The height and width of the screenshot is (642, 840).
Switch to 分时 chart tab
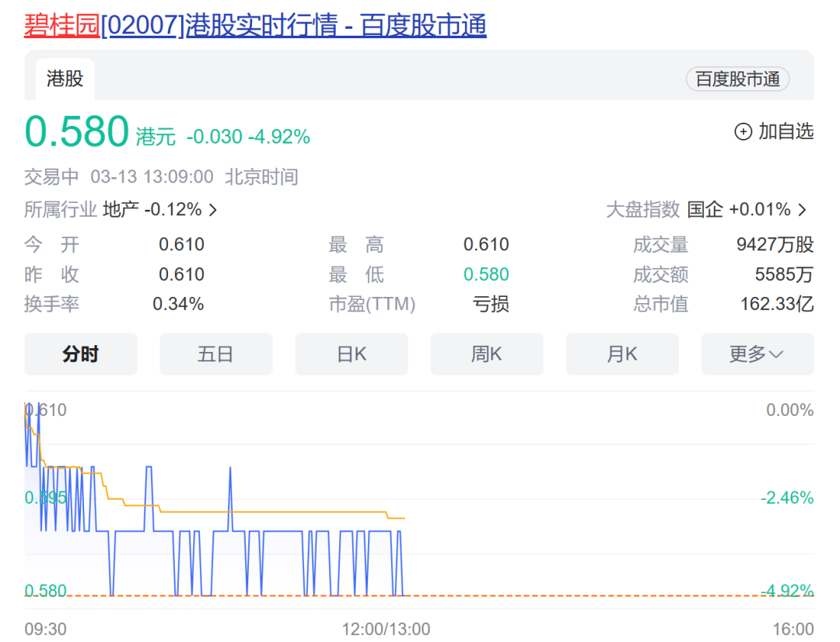click(x=81, y=354)
